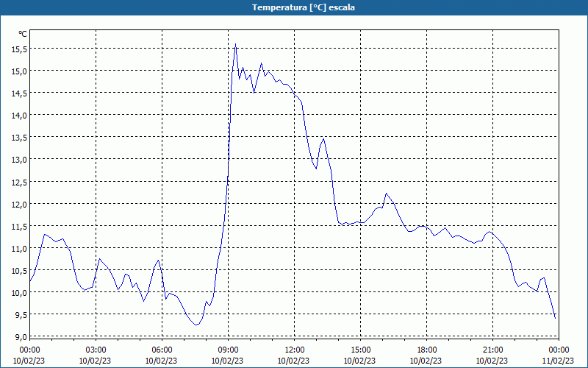Screen dimensions: 588x368
Task: Click the "10,5" y-axis label
Action: click(20, 270)
